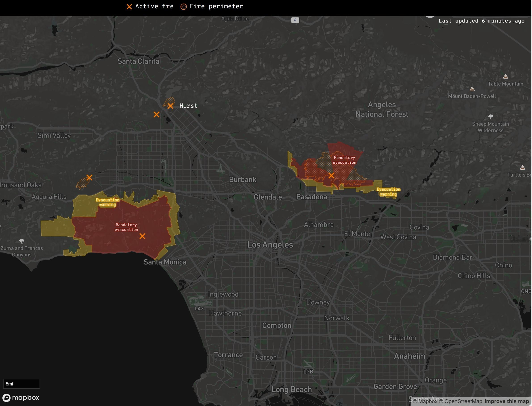Click the active fire marker north of Pasadena
This screenshot has width=532, height=406.
click(x=331, y=175)
